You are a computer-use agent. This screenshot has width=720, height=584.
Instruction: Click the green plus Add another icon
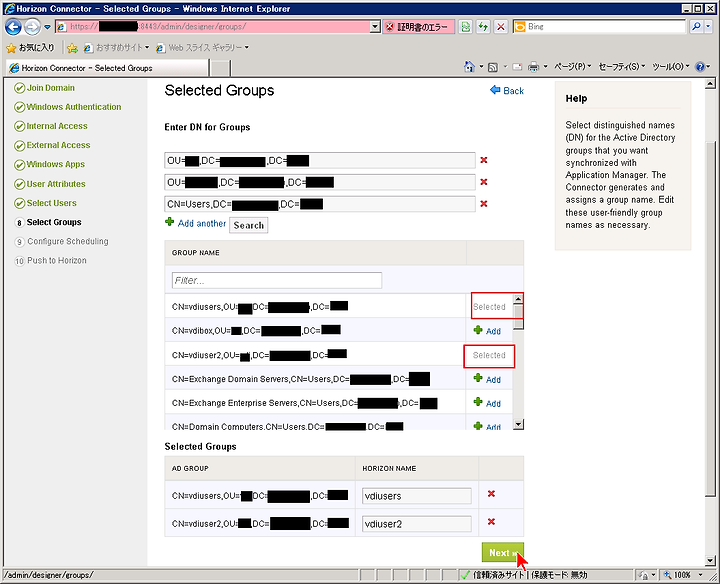coord(169,222)
